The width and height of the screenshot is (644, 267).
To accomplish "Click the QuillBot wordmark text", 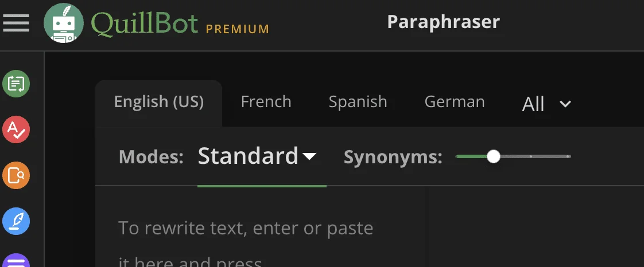I will 145,24.
